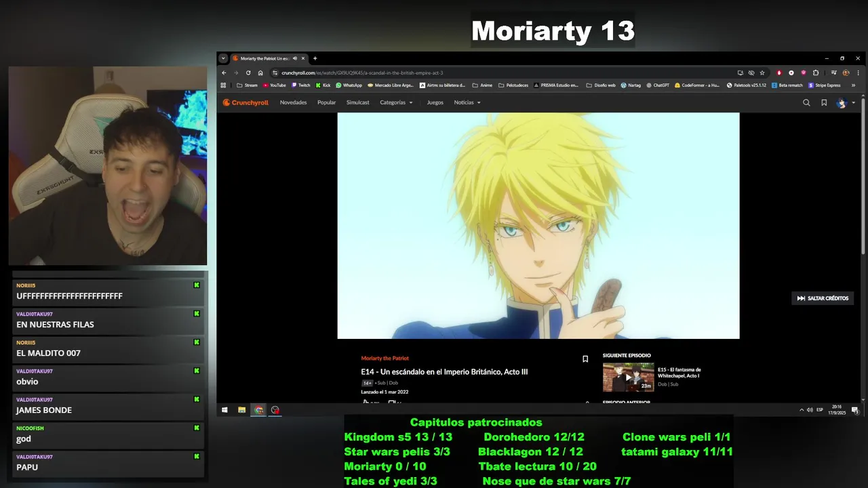The height and width of the screenshot is (488, 868).
Task: Open the Diseño web bookmark folder
Action: pyautogui.click(x=601, y=85)
